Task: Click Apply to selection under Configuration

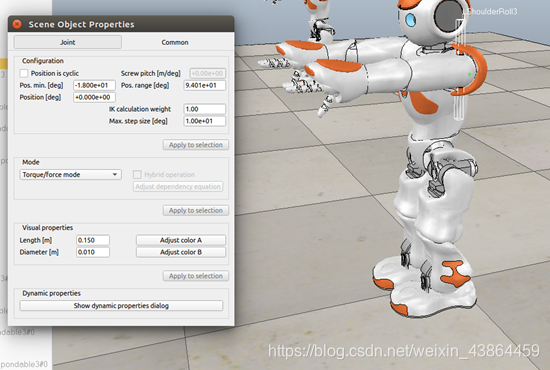Action: click(196, 145)
